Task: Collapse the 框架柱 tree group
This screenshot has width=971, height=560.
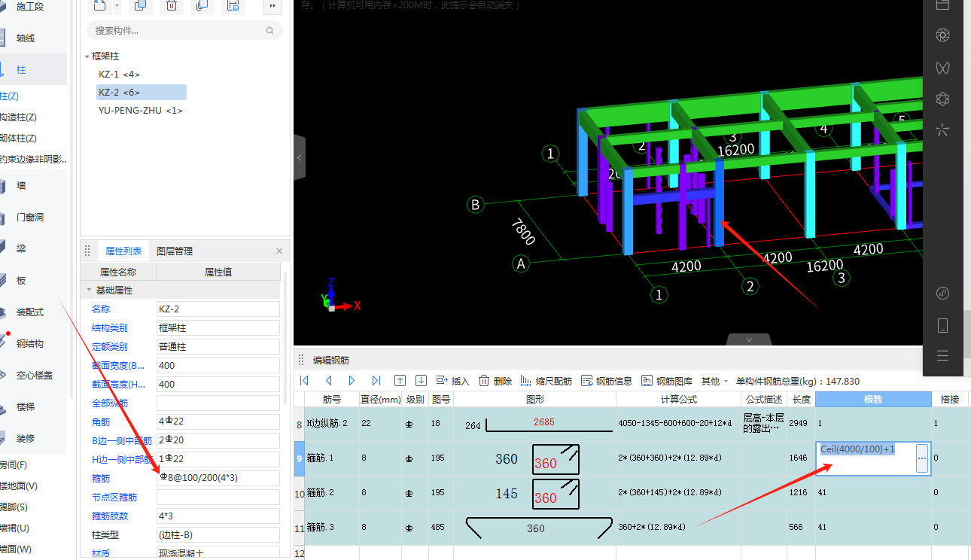Action: tap(87, 56)
